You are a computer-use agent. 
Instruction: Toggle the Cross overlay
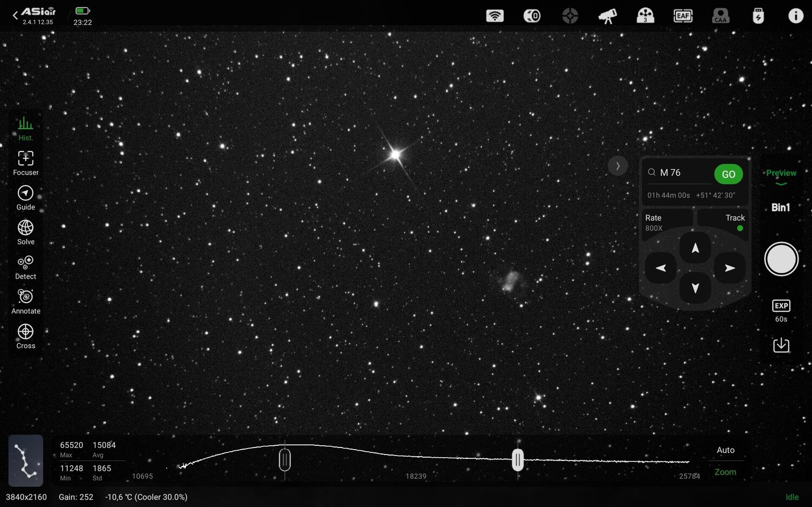point(25,335)
